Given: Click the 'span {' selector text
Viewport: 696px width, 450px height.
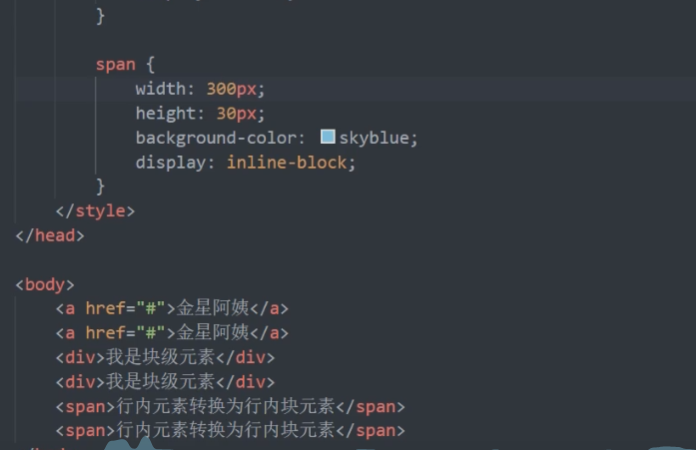Looking at the screenshot, I should tap(125, 65).
